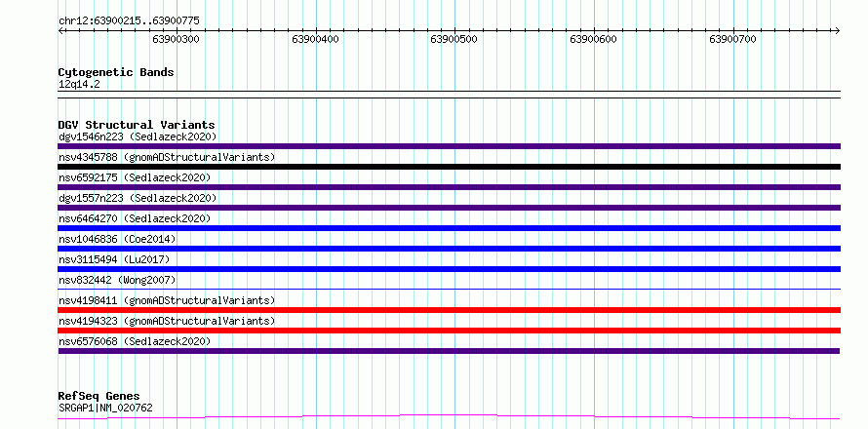Open variant label nsv6576068 (Sedlazeck2020)
Viewport: 868px width, 429px height.
click(135, 341)
